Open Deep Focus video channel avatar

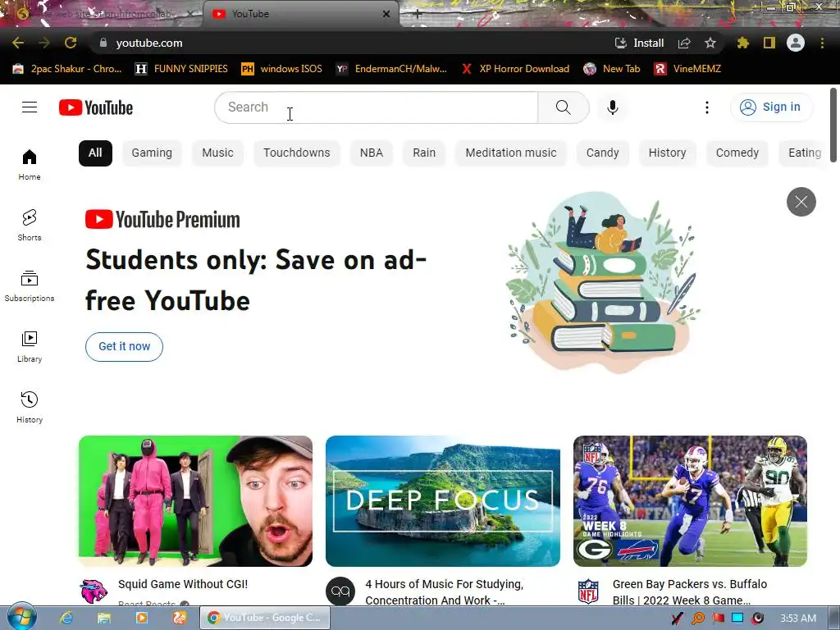click(340, 591)
